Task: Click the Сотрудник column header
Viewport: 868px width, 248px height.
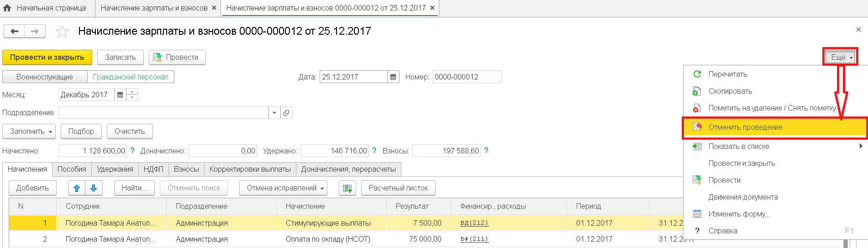Action: 111,206
